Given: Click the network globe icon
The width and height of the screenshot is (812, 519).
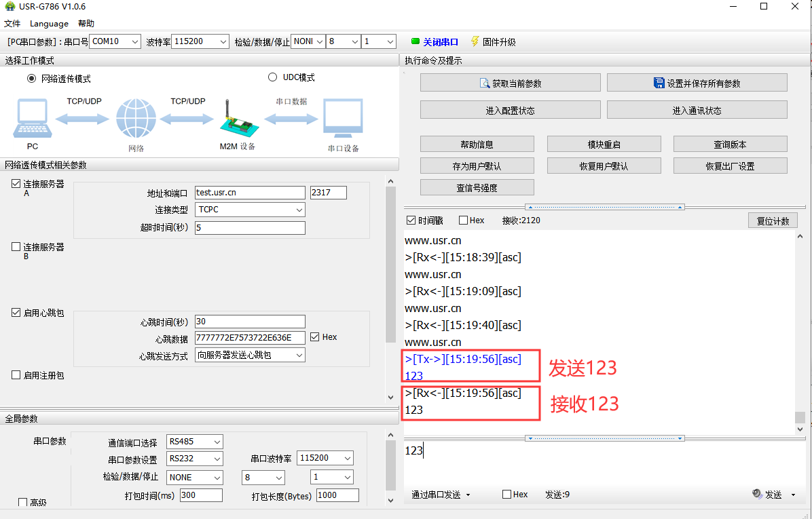Looking at the screenshot, I should click(136, 119).
